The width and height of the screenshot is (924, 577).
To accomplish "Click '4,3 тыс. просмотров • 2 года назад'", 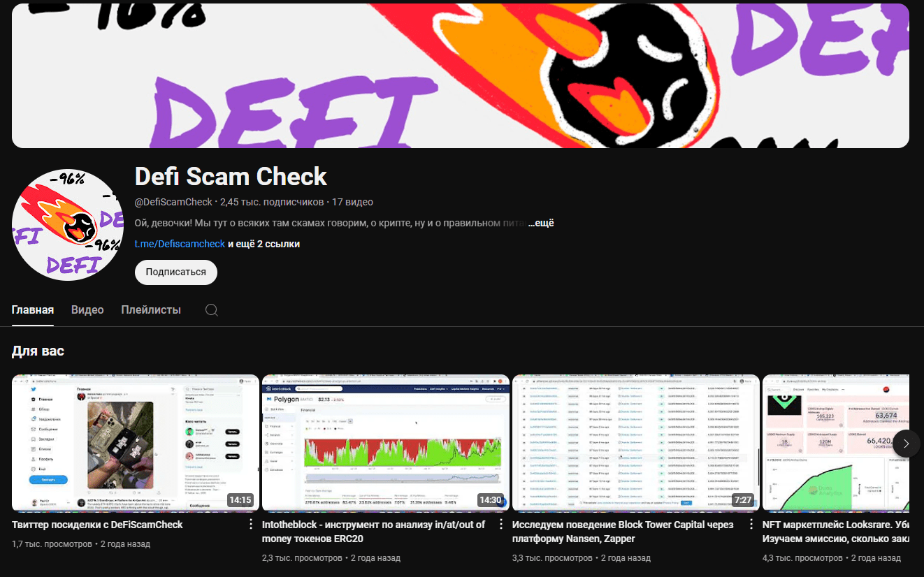I will (x=832, y=558).
